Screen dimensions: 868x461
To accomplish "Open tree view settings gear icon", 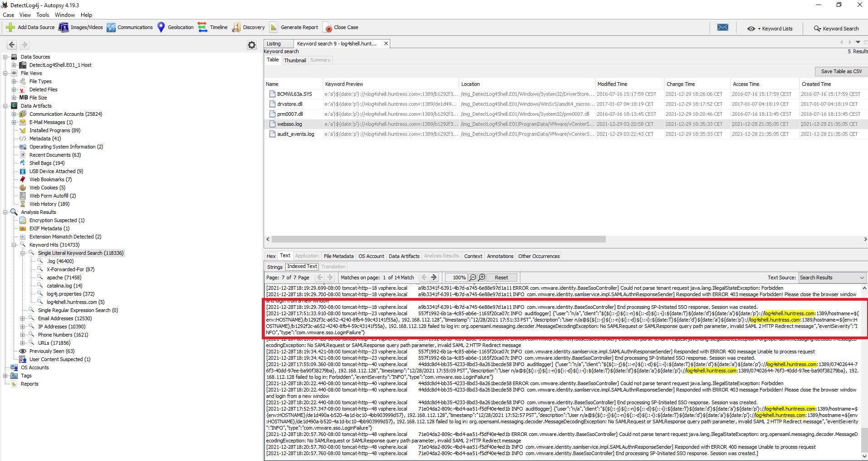I will (x=252, y=45).
